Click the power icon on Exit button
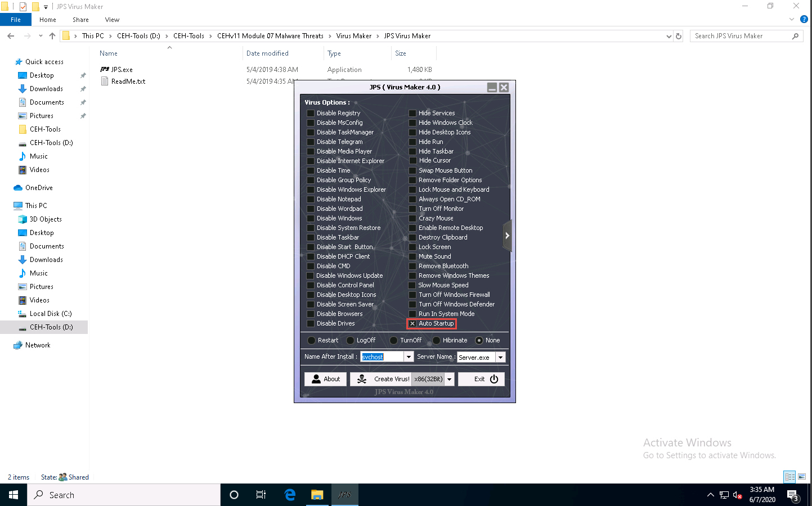This screenshot has height=506, width=812. point(494,379)
